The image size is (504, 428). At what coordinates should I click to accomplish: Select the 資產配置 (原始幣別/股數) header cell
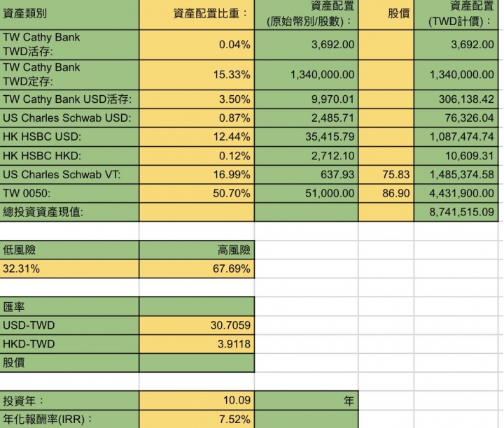coord(307,15)
